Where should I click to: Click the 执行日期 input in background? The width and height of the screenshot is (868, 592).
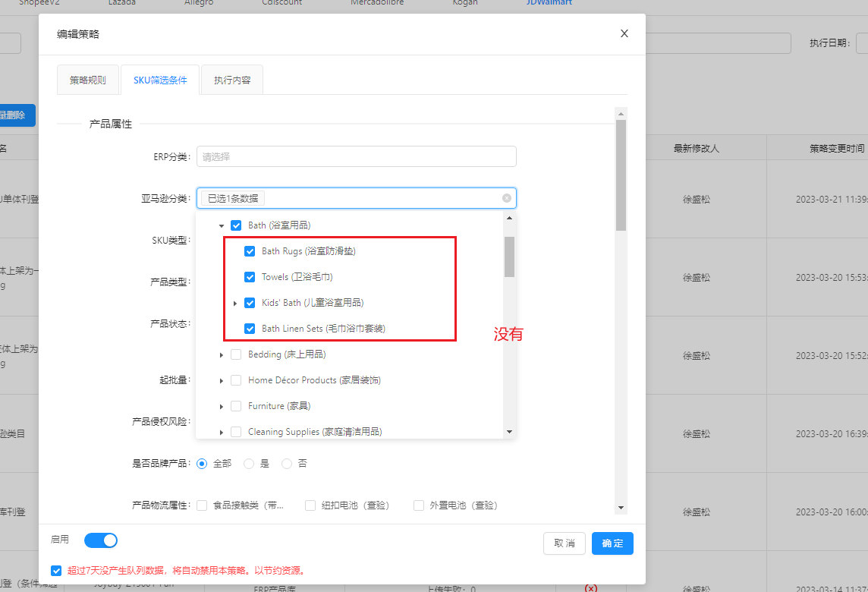click(x=862, y=43)
